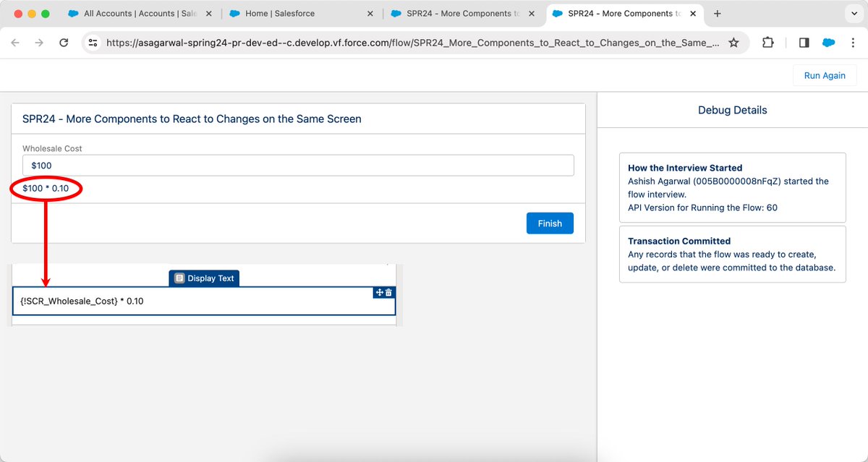Click the Display Text component label
The width and height of the screenshot is (868, 462).
[204, 278]
